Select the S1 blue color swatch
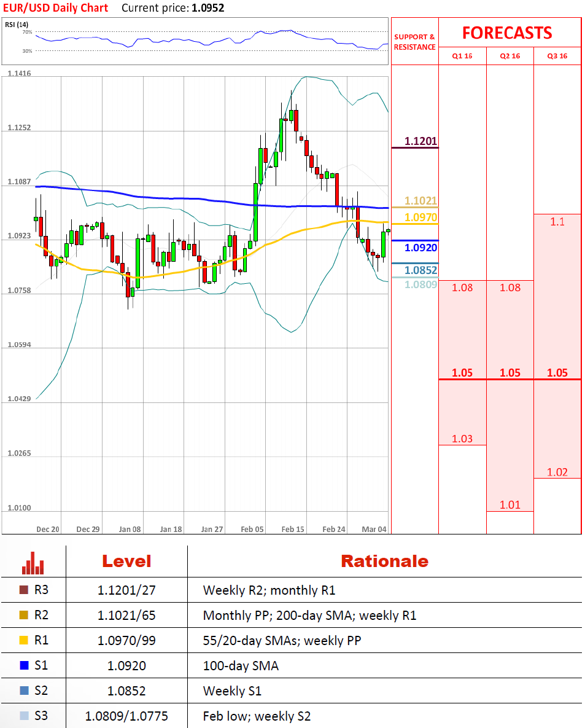This screenshot has width=585, height=728. [24, 665]
